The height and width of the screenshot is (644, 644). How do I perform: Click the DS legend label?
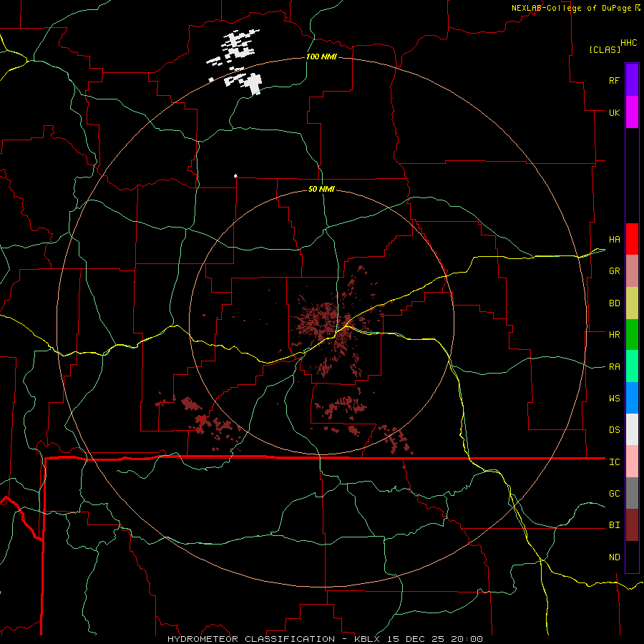(614, 429)
